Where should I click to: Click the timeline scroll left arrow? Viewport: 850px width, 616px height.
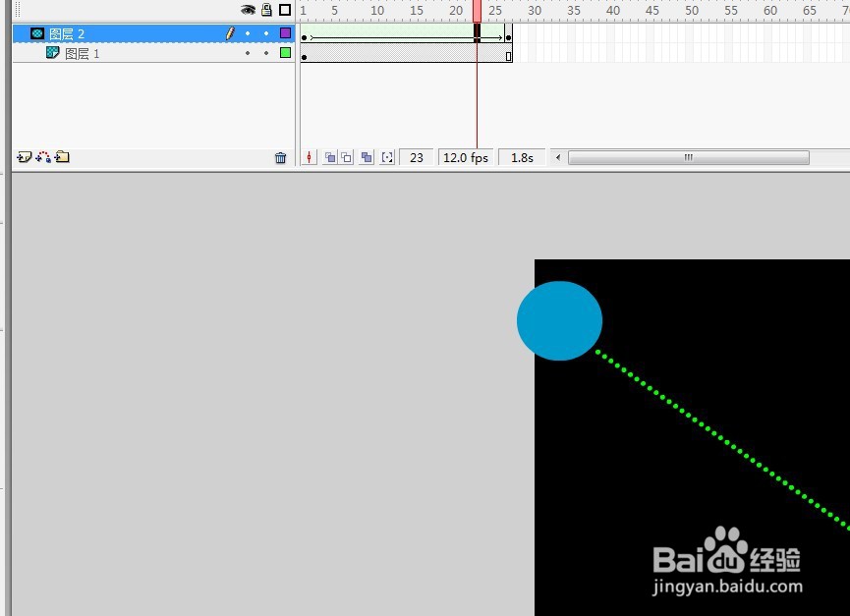point(558,157)
